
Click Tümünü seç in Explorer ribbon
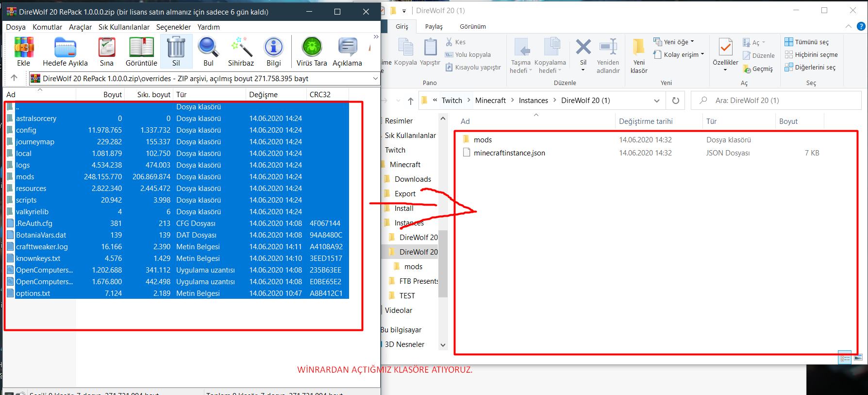click(x=807, y=42)
